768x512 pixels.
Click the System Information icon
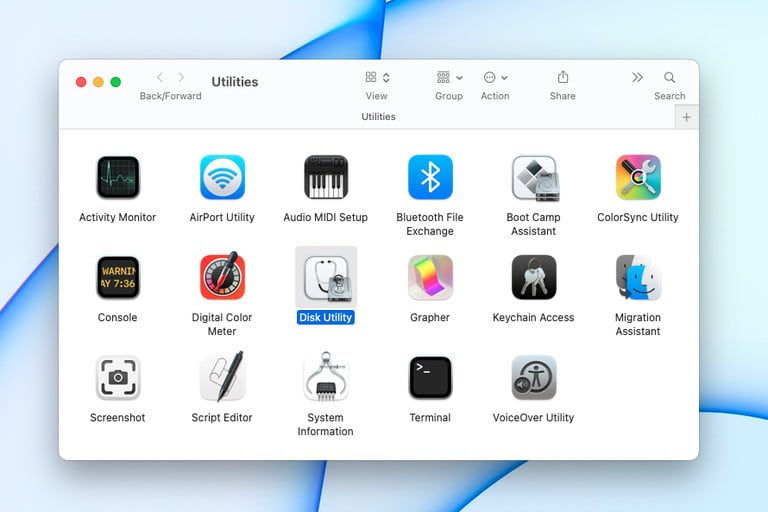click(326, 376)
